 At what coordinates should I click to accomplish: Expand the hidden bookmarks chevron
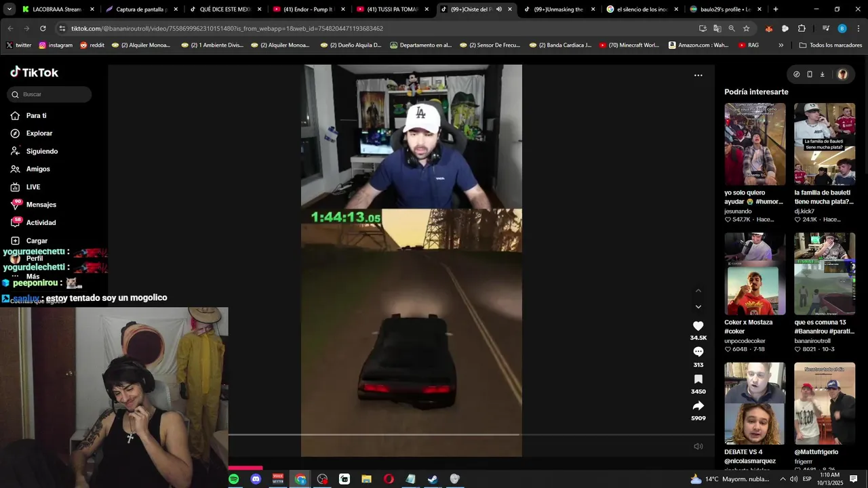[x=781, y=45]
